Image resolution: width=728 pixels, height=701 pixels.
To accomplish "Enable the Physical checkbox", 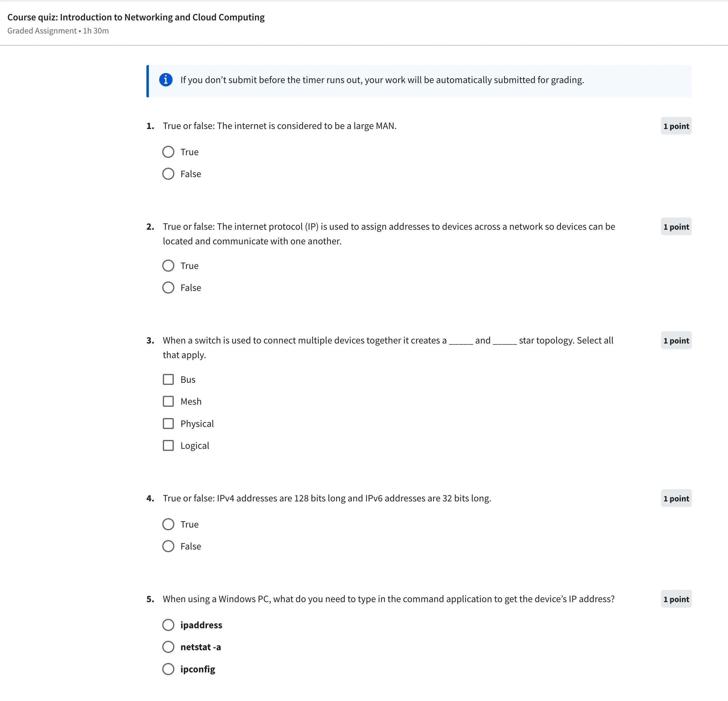I will (168, 424).
